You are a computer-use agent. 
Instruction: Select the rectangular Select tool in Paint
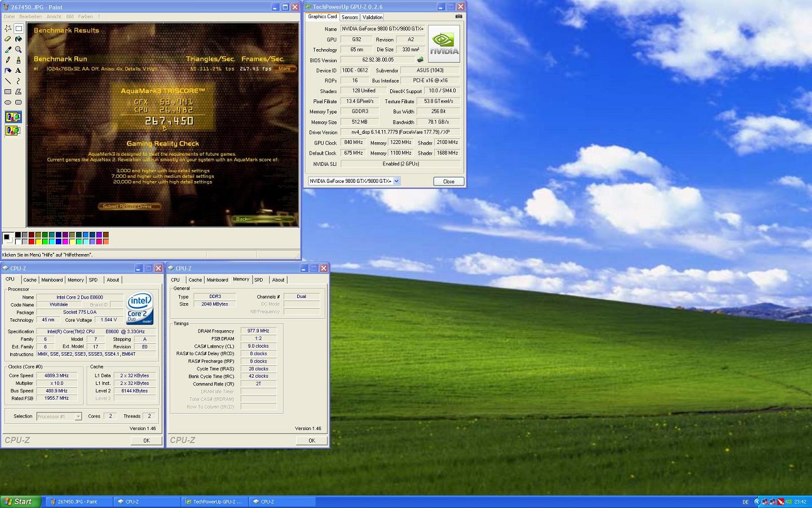19,28
